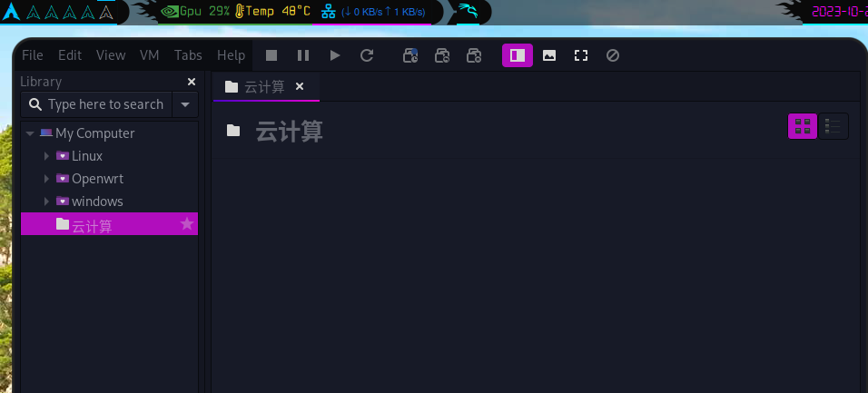This screenshot has height=393, width=868.
Task: Click the folder icon beside the 云计算 heading
Action: [x=233, y=131]
